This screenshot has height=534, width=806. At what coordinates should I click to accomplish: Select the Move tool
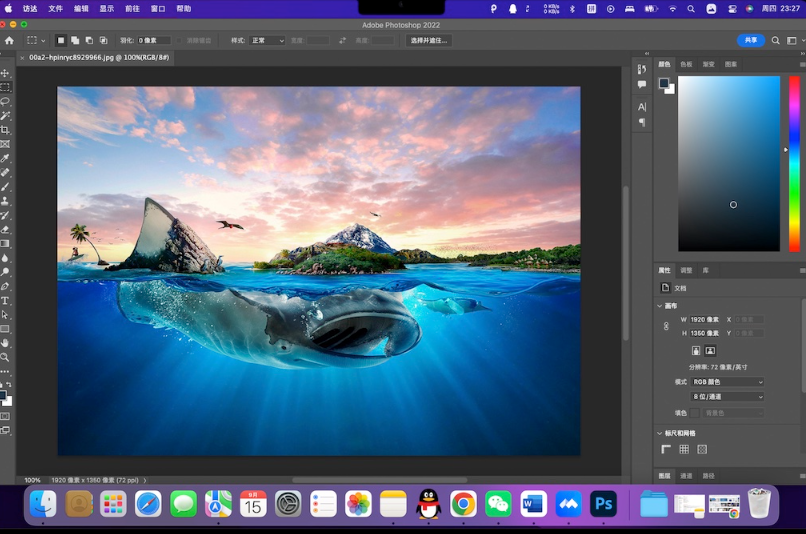coord(5,73)
